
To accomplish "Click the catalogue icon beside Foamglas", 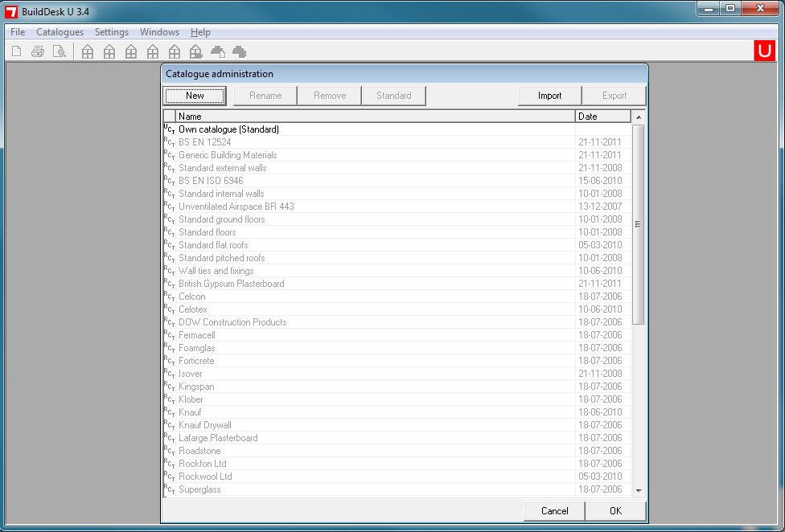I will tap(169, 348).
